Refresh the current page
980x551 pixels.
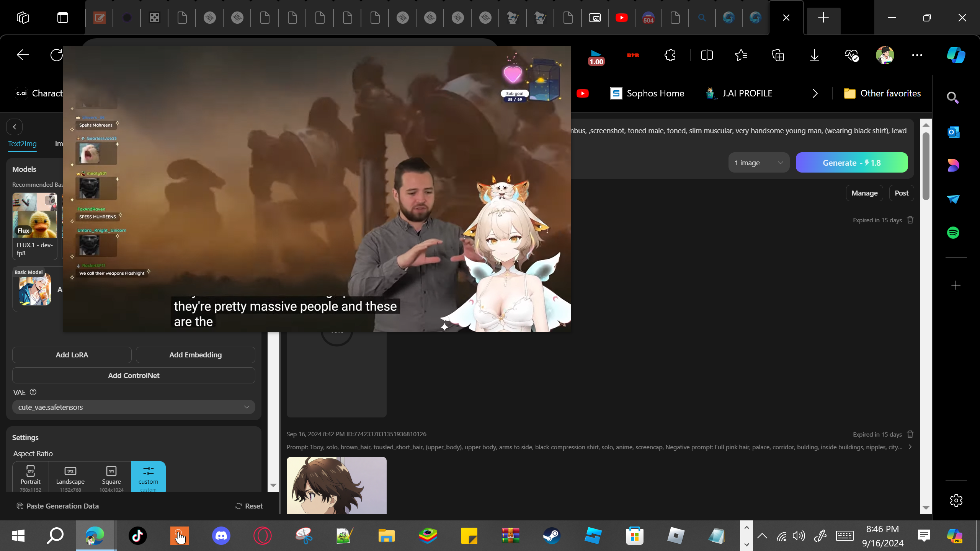click(x=56, y=55)
